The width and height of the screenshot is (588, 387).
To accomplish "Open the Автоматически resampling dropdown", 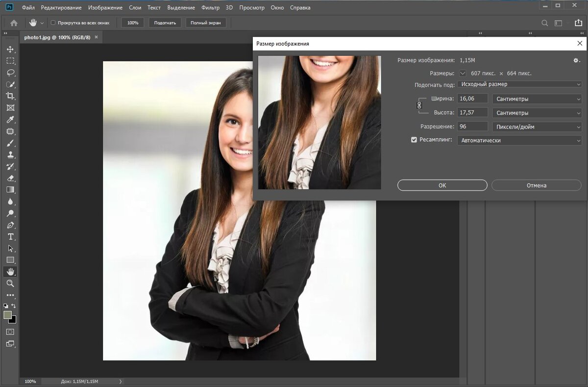I will pyautogui.click(x=519, y=140).
